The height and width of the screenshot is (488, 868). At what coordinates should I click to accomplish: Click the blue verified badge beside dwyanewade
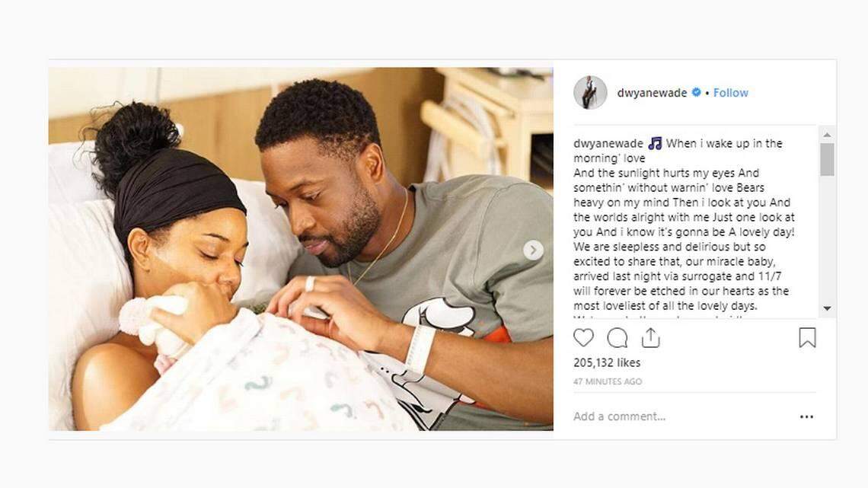pyautogui.click(x=697, y=92)
